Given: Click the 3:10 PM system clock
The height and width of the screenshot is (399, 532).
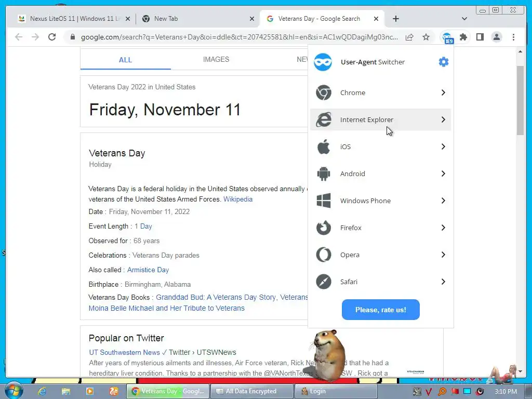Looking at the screenshot, I should (x=506, y=391).
